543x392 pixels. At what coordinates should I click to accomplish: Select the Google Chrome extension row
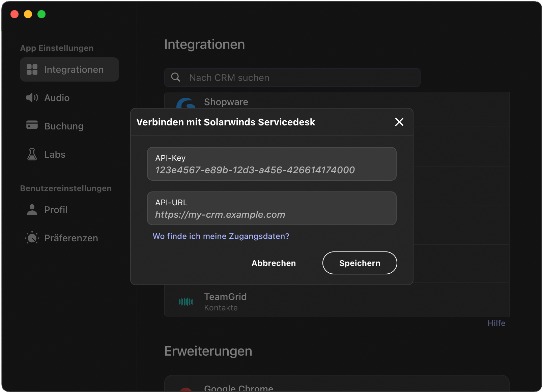point(337,384)
